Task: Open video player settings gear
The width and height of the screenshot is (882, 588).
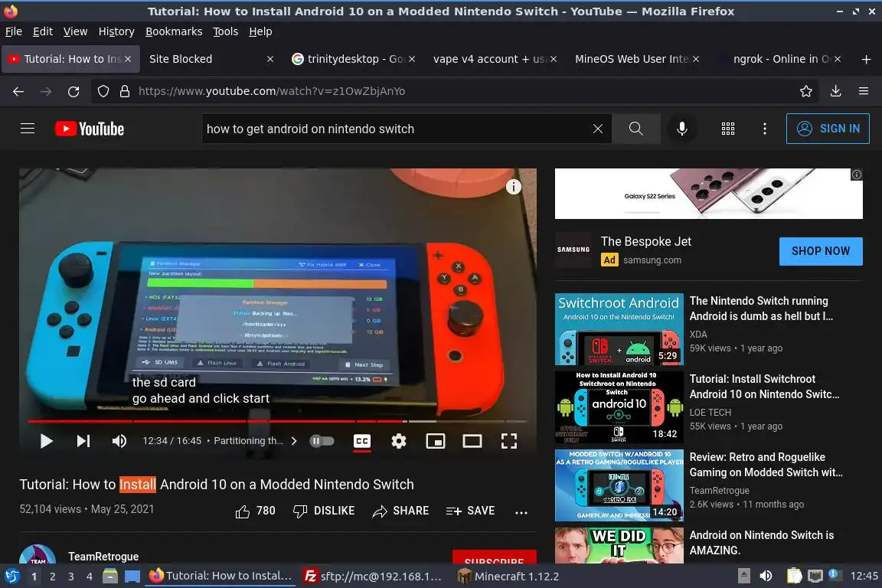Action: click(399, 441)
